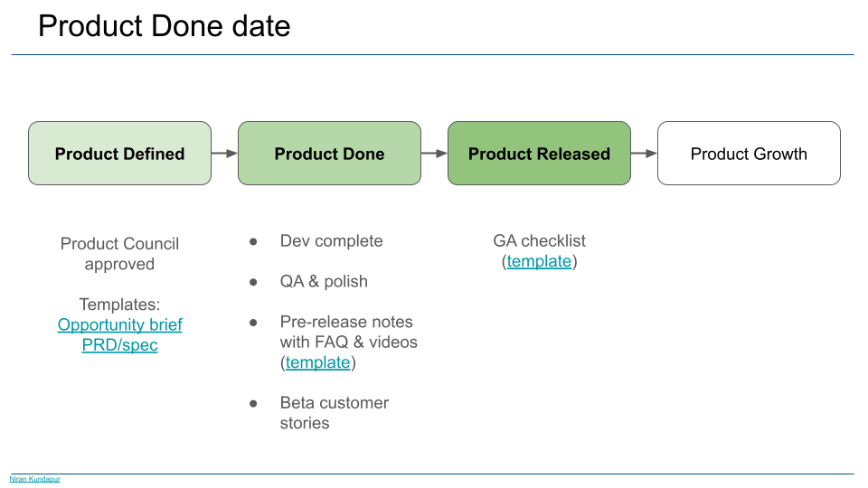Click the "Product Done date" slide title
Image resolution: width=868 pixels, height=488 pixels.
coord(164,26)
